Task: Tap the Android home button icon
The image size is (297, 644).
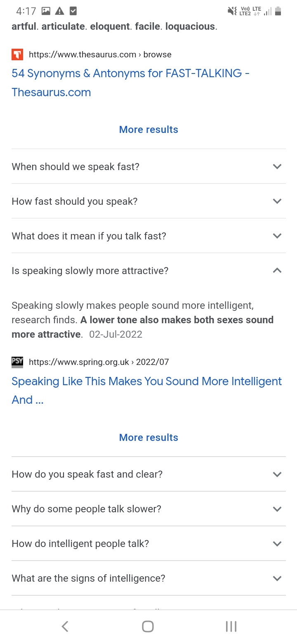Action: [x=148, y=626]
